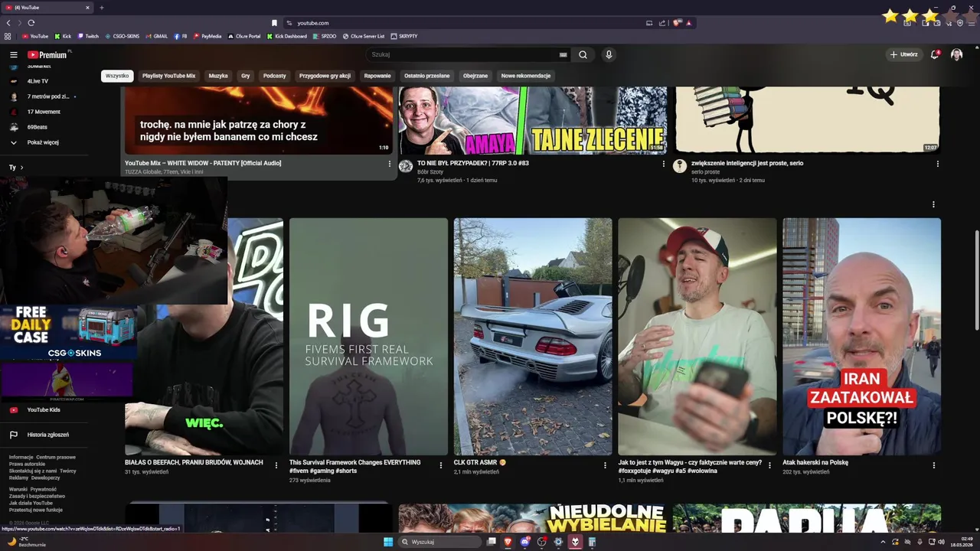980x551 pixels.
Task: Open Discord icon in taskbar
Action: coord(524,542)
